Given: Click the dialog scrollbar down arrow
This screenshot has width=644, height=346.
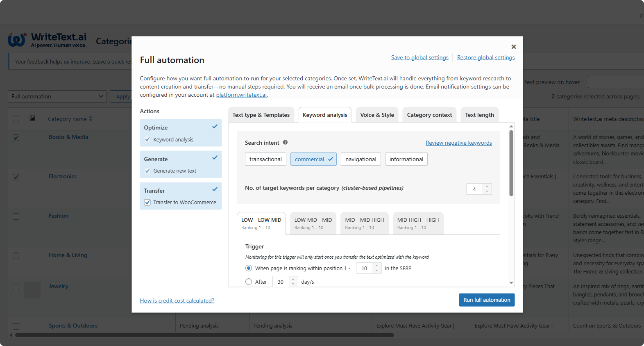Looking at the screenshot, I should click(x=511, y=282).
